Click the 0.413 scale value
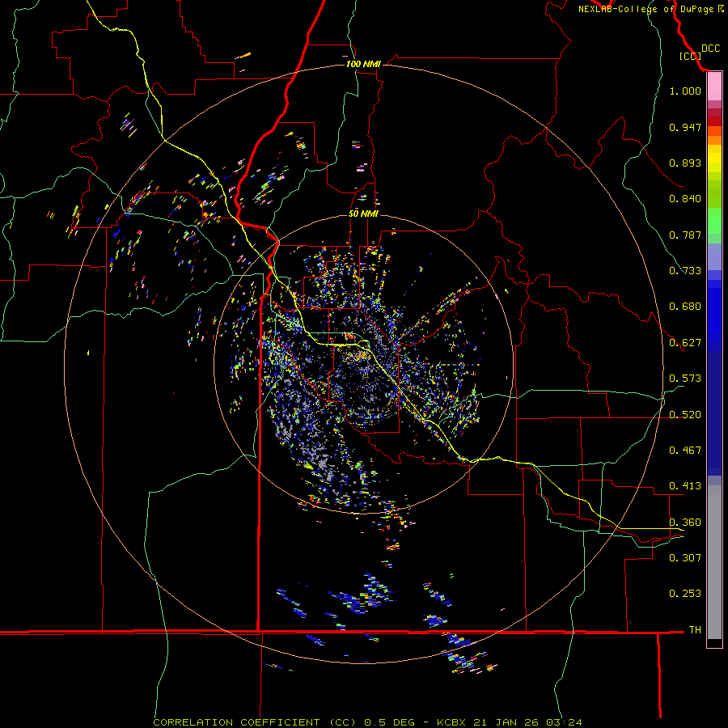 685,486
